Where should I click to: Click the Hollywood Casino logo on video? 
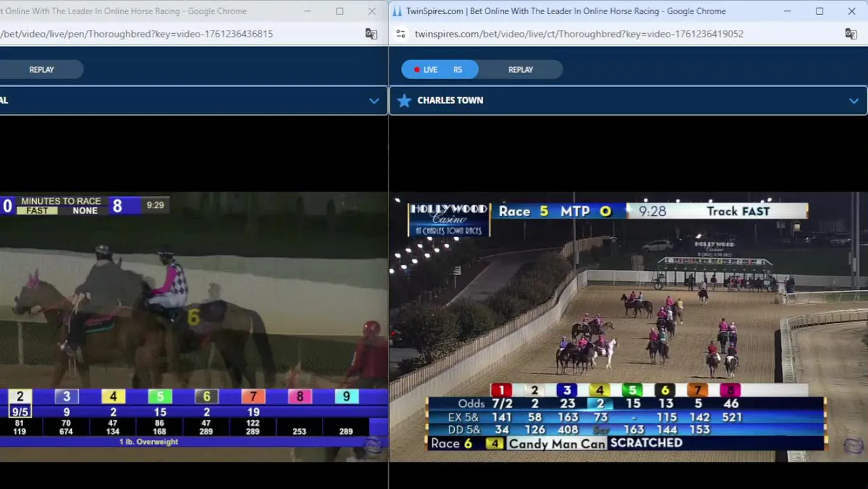click(x=448, y=219)
